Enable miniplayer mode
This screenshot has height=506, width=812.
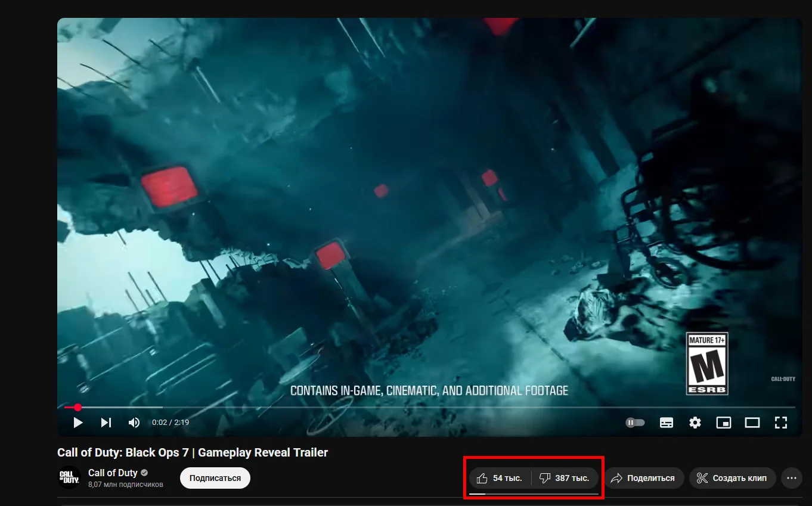point(723,423)
